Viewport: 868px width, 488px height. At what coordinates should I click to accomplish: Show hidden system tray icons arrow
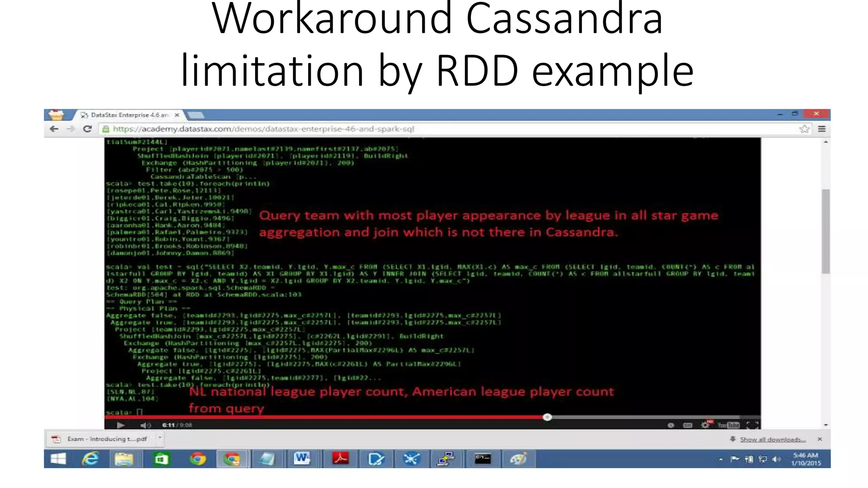[721, 459]
